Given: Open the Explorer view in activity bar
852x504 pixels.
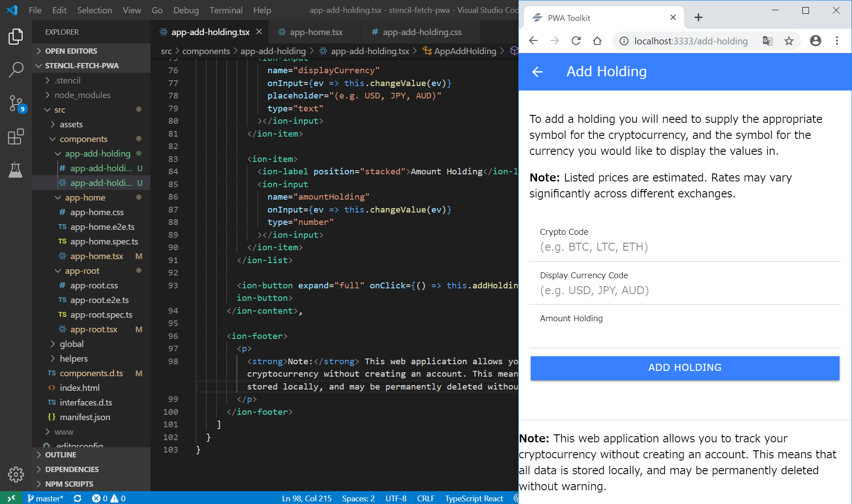Looking at the screenshot, I should [16, 36].
